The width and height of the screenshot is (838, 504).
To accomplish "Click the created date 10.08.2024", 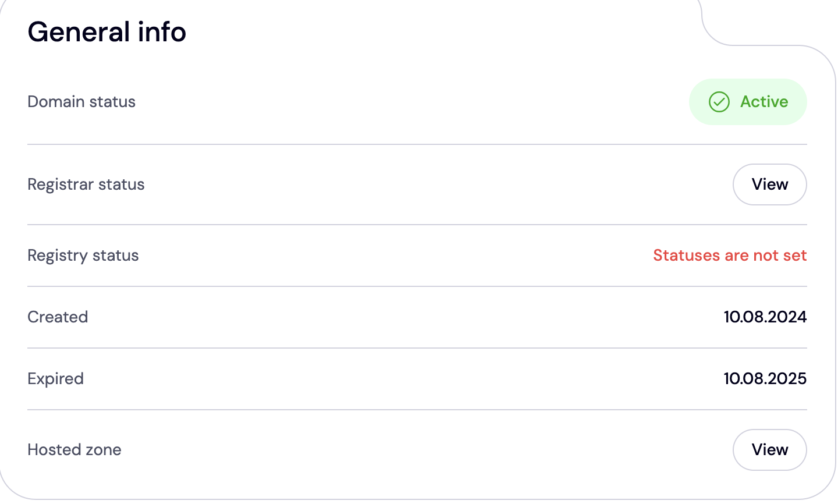I will click(765, 317).
